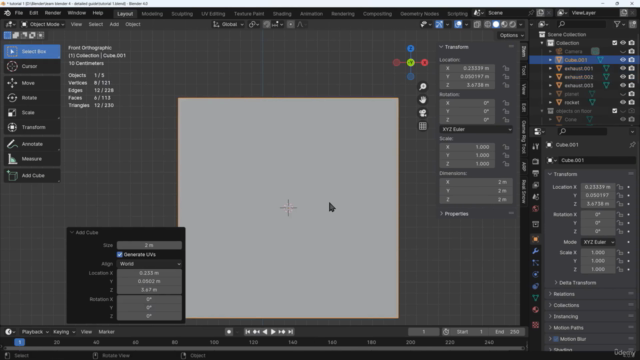Click the blue current frame marker
Viewport: 640px width, 360px height.
click(x=19, y=342)
